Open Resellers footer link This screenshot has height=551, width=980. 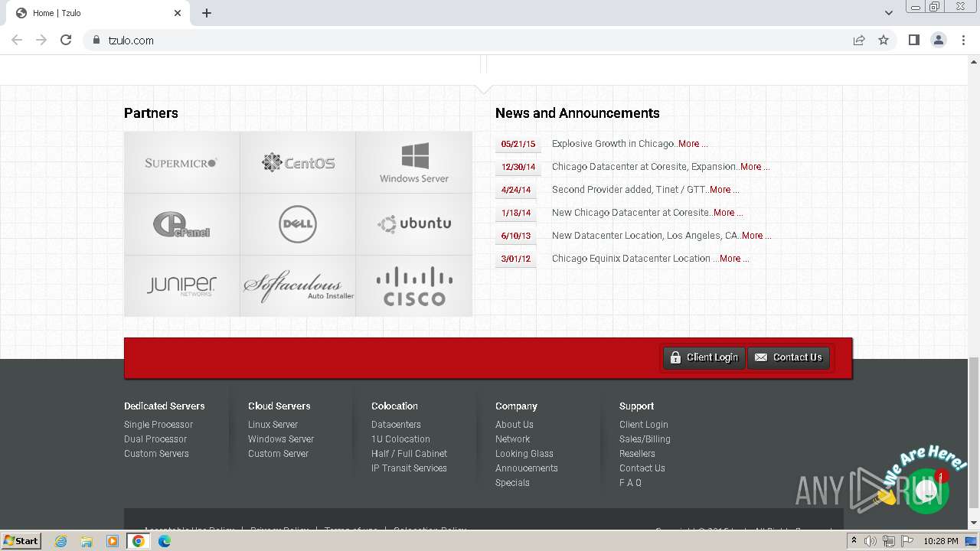click(637, 454)
